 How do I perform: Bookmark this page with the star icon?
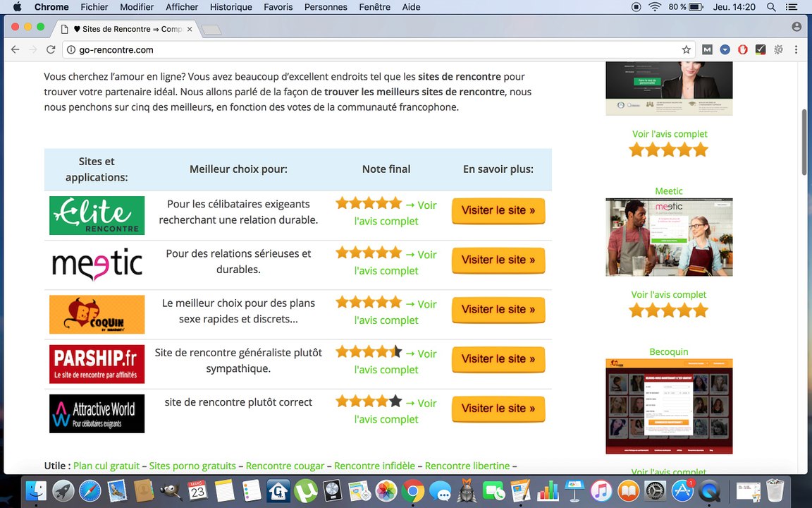(x=686, y=50)
